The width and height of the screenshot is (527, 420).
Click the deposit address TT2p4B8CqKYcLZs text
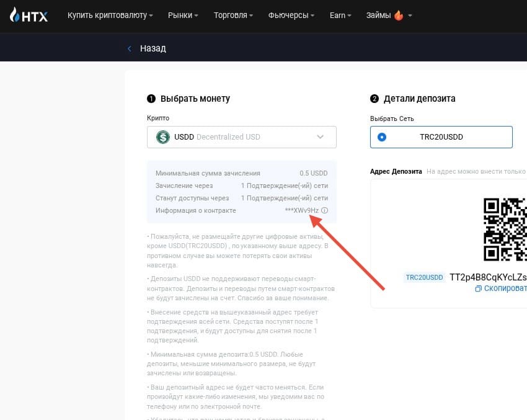(x=488, y=277)
